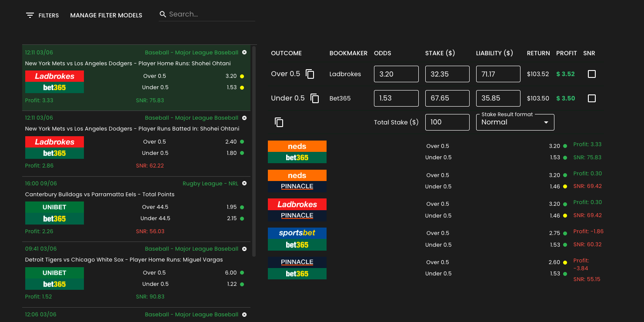Edit Bet365 odds field 1.53
The image size is (644, 322).
(396, 98)
